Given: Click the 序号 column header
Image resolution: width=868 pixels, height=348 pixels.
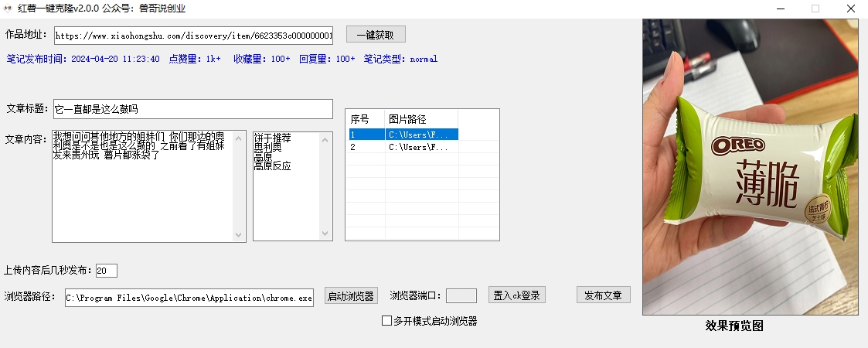Looking at the screenshot, I should point(365,119).
